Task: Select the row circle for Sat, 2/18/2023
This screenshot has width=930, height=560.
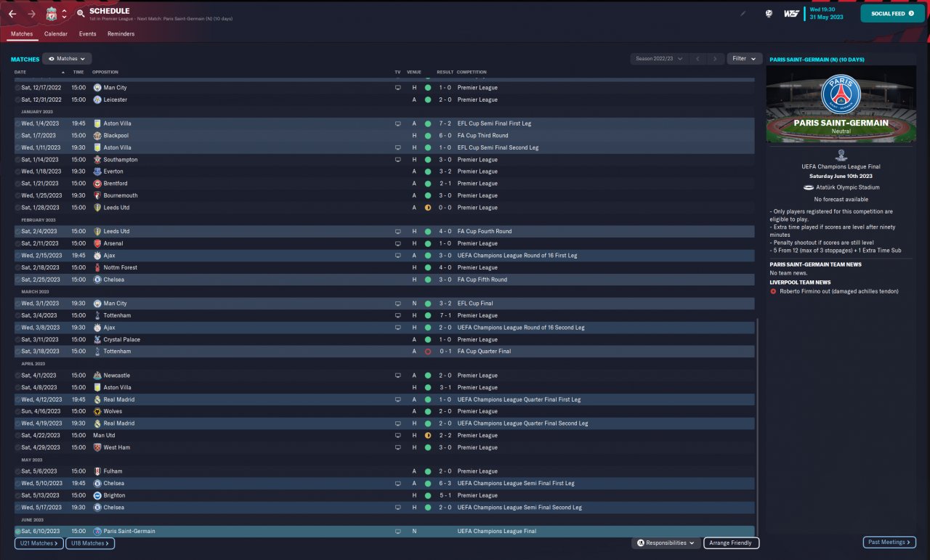Action: (x=17, y=267)
